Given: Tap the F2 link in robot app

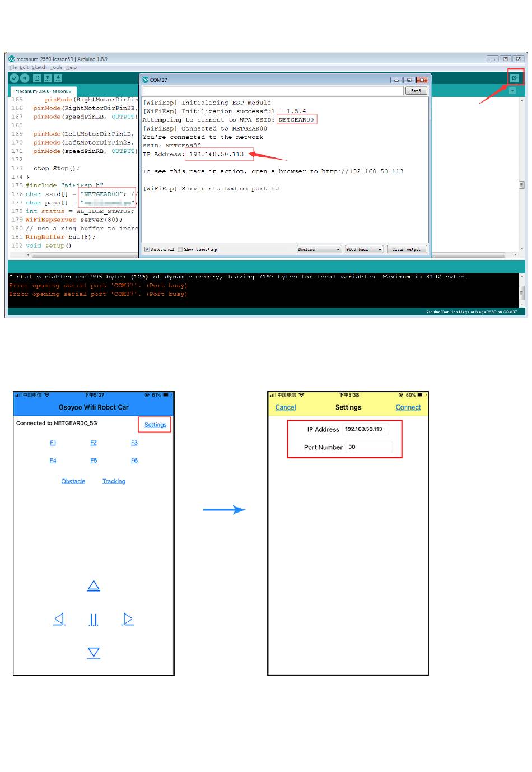Looking at the screenshot, I should coord(94,443).
